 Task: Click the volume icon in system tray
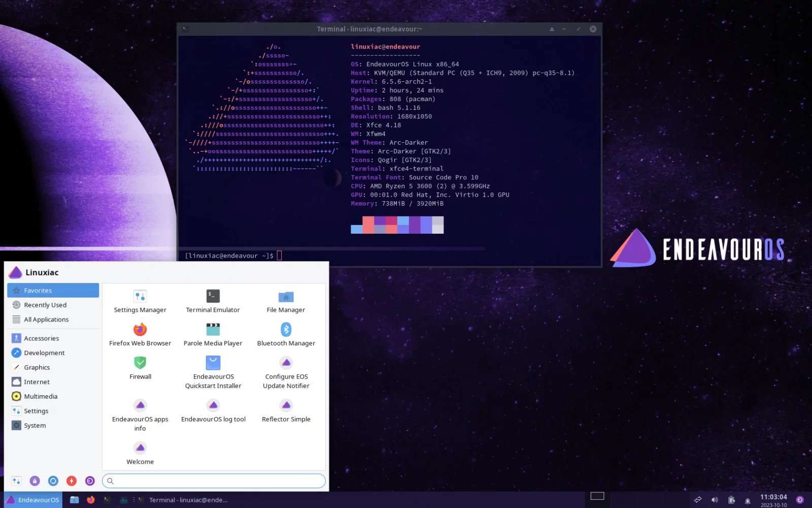[715, 500]
